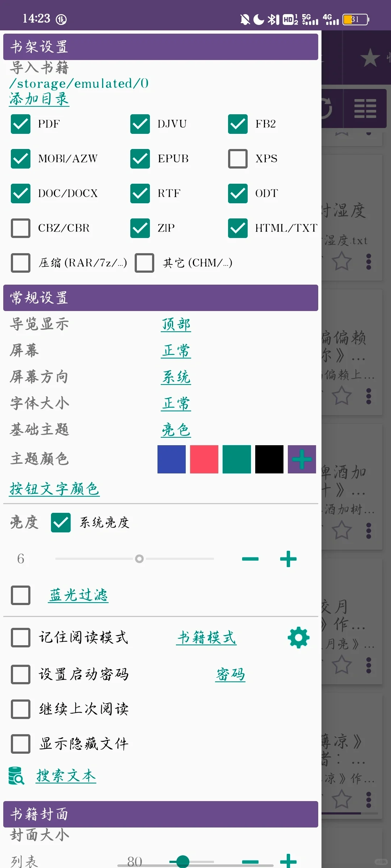This screenshot has height=868, width=391.
Task: Tap the search text database icon
Action: click(x=16, y=775)
